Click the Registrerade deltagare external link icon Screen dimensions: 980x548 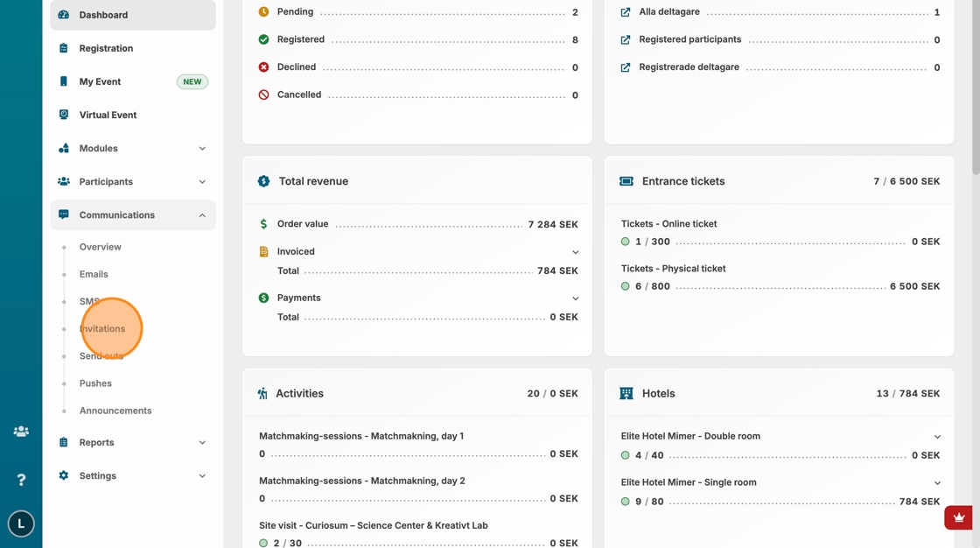click(626, 67)
